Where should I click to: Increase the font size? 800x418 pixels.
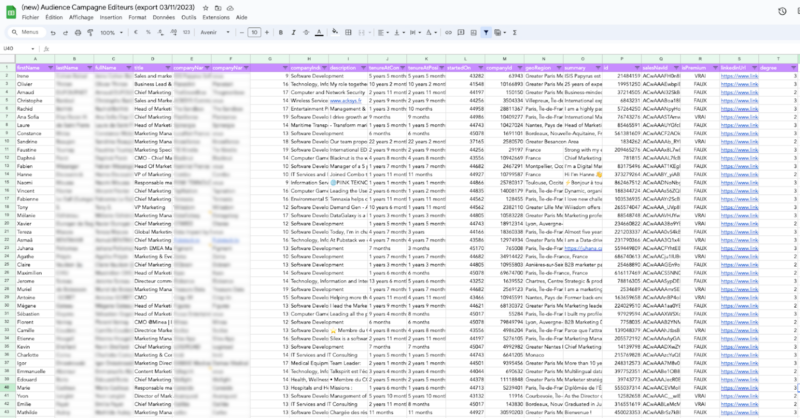click(x=266, y=33)
